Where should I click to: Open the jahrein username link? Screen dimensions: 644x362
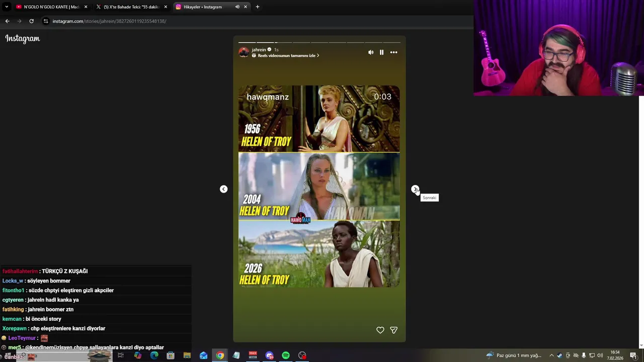[259, 50]
